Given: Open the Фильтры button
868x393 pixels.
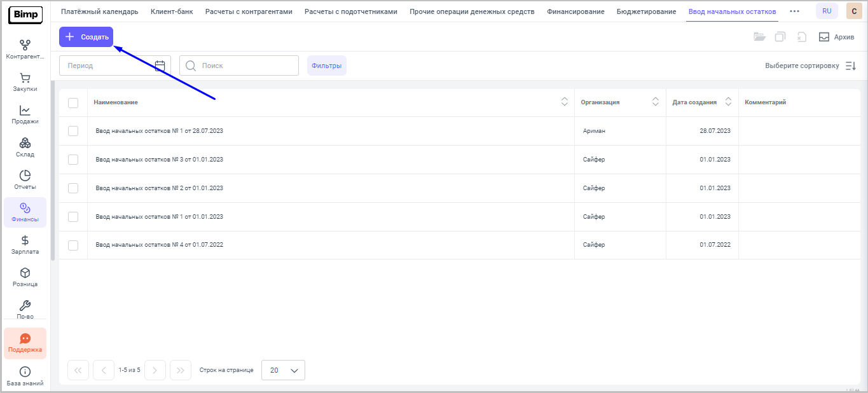Looking at the screenshot, I should [x=327, y=65].
